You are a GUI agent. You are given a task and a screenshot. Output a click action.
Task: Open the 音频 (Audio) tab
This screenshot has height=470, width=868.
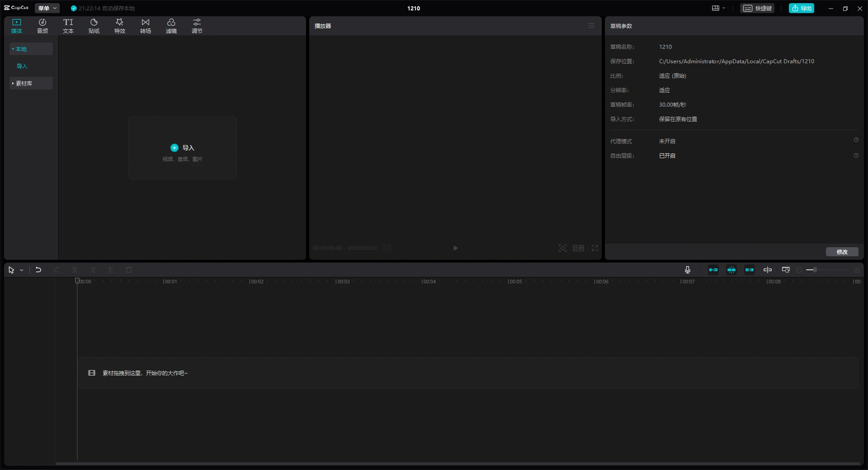coord(42,26)
